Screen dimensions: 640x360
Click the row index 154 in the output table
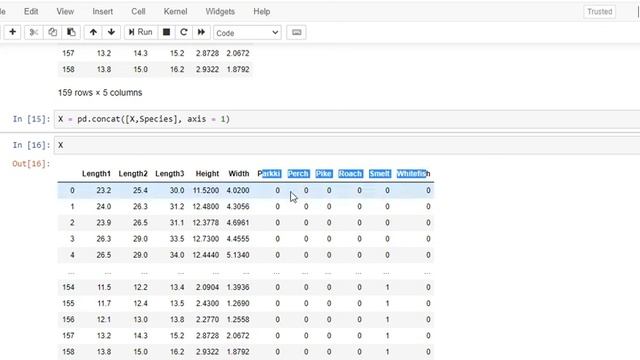pyautogui.click(x=68, y=287)
